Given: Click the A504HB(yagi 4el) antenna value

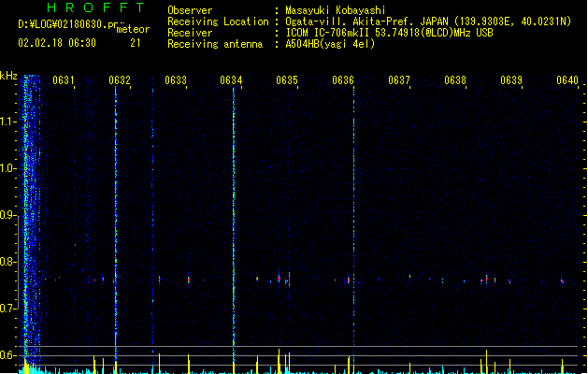Looking at the screenshot, I should (330, 44).
